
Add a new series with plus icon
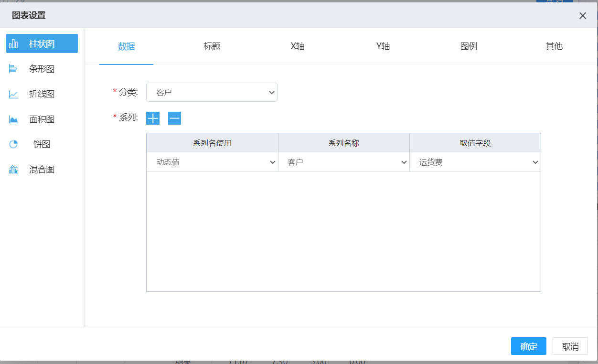(x=153, y=118)
